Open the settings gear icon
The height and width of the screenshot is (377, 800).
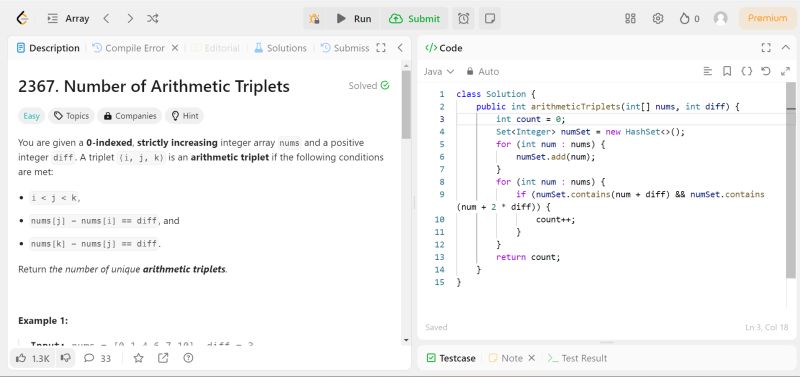(658, 19)
